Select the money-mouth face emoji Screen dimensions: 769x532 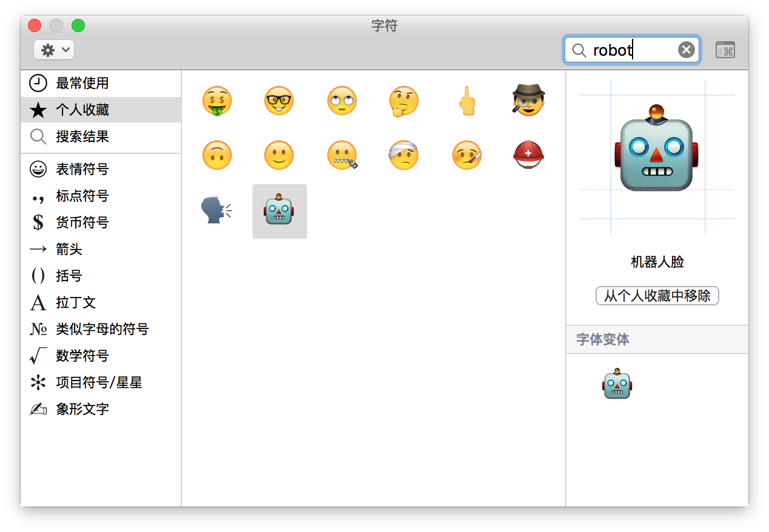tap(217, 102)
